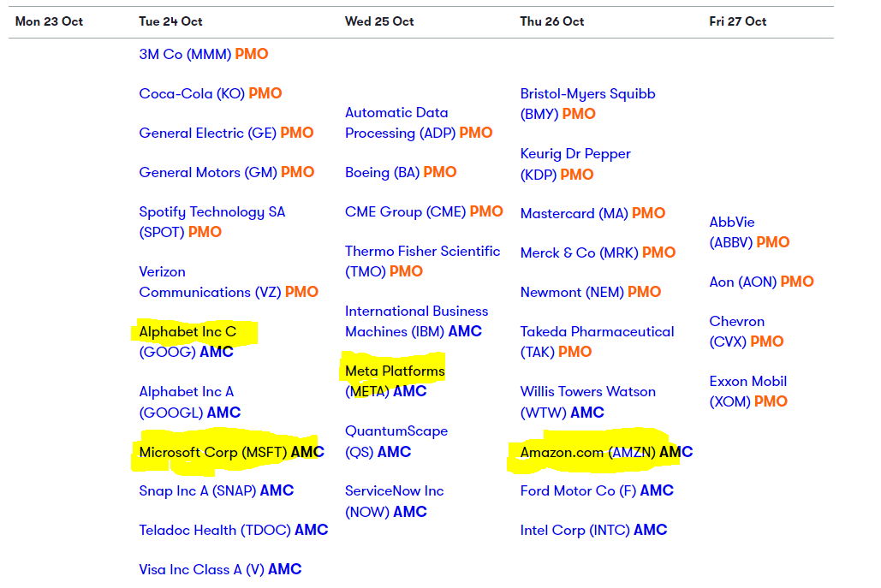Click the Tue 24 Oct column header
The width and height of the screenshot is (881, 588).
171,21
